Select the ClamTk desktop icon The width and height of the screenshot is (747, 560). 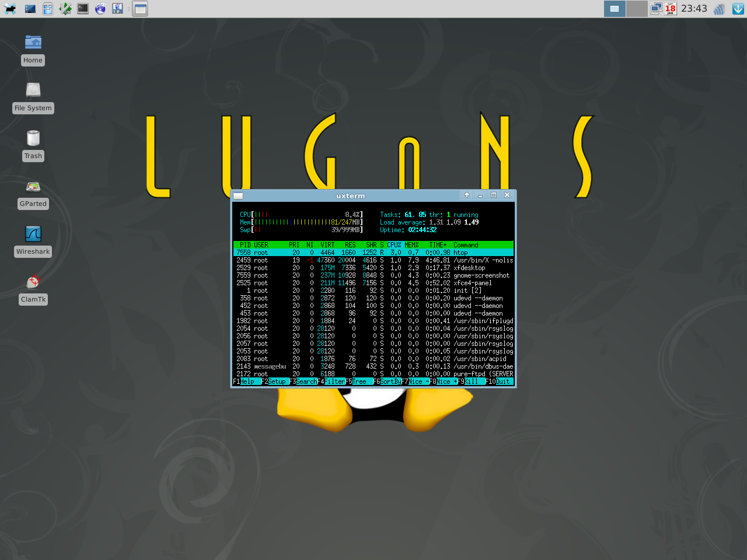pyautogui.click(x=33, y=289)
